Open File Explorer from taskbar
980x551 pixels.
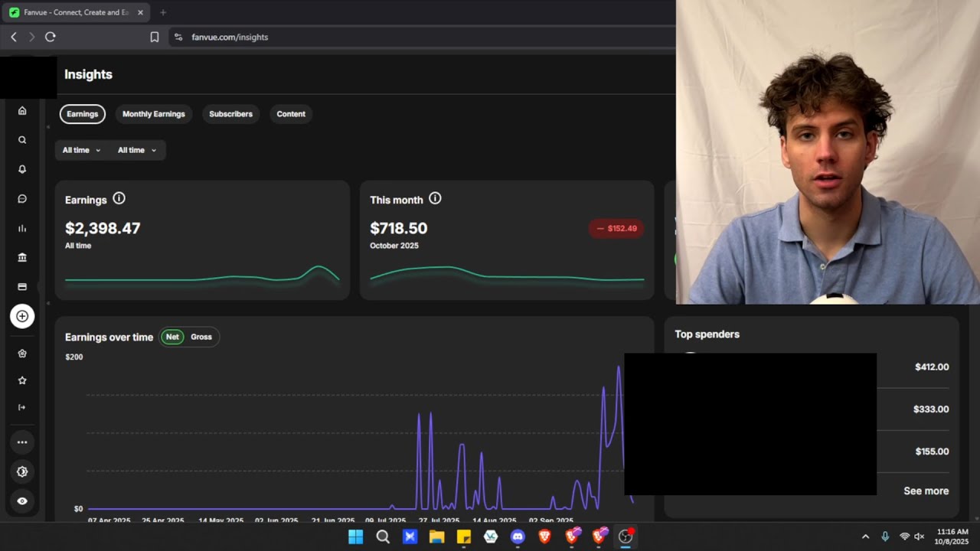(x=436, y=536)
